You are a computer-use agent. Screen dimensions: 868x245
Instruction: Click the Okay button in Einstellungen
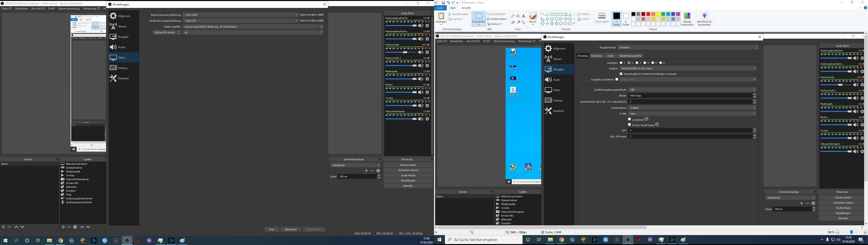click(x=271, y=229)
